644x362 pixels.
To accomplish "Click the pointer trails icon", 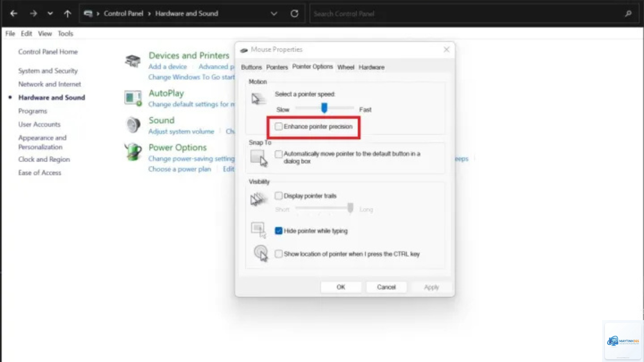I will click(259, 199).
